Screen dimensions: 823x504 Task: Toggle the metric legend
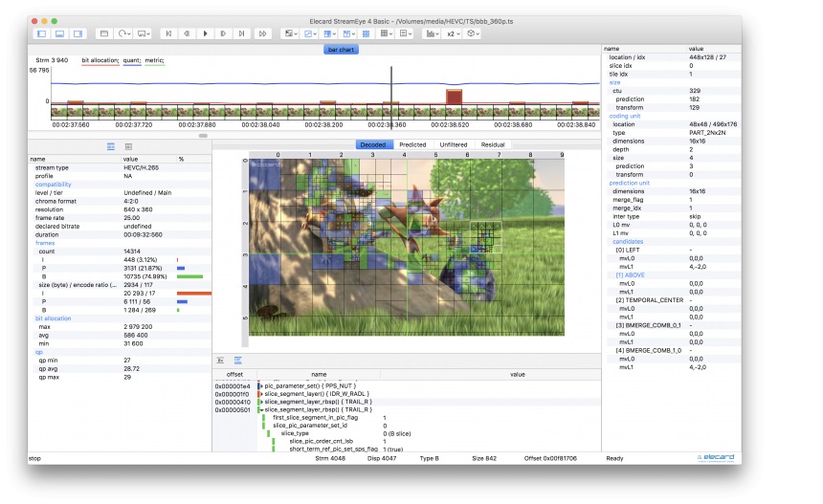(x=154, y=60)
